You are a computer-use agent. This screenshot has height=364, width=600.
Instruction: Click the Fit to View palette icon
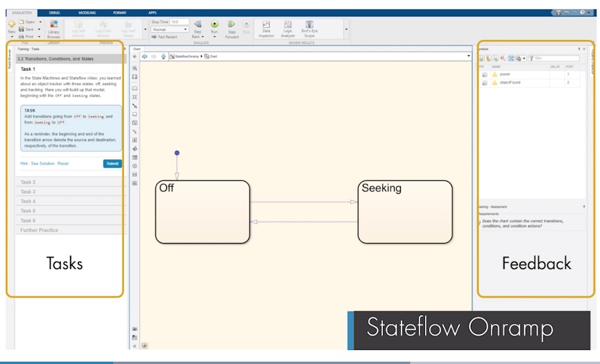coord(135,77)
